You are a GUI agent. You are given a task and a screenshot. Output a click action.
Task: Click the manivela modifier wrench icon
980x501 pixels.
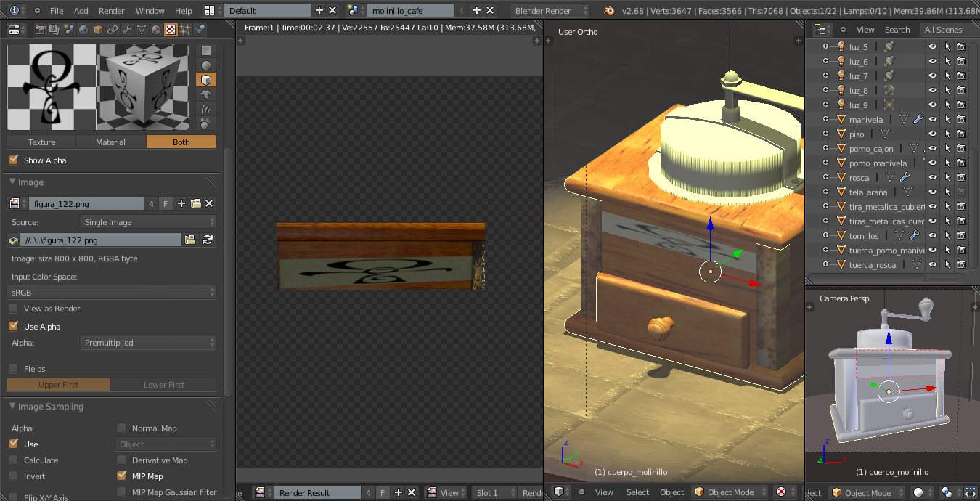(x=918, y=120)
